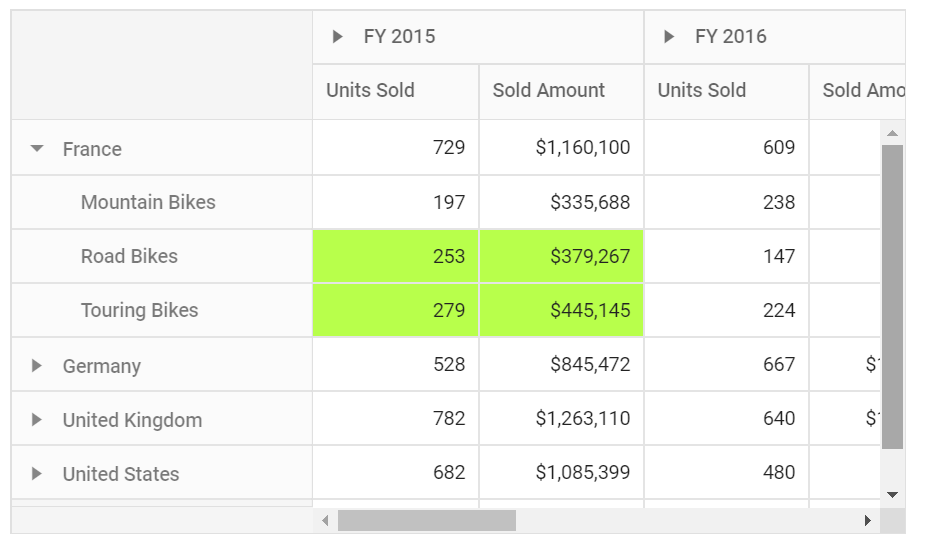Select the Road Bikes row header
Viewport: 925px width, 550px height.
click(162, 256)
